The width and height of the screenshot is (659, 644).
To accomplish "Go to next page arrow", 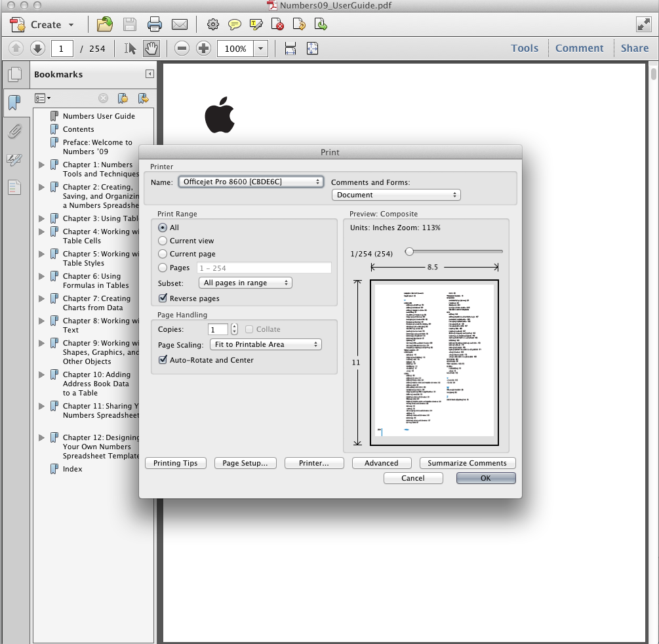I will (37, 49).
